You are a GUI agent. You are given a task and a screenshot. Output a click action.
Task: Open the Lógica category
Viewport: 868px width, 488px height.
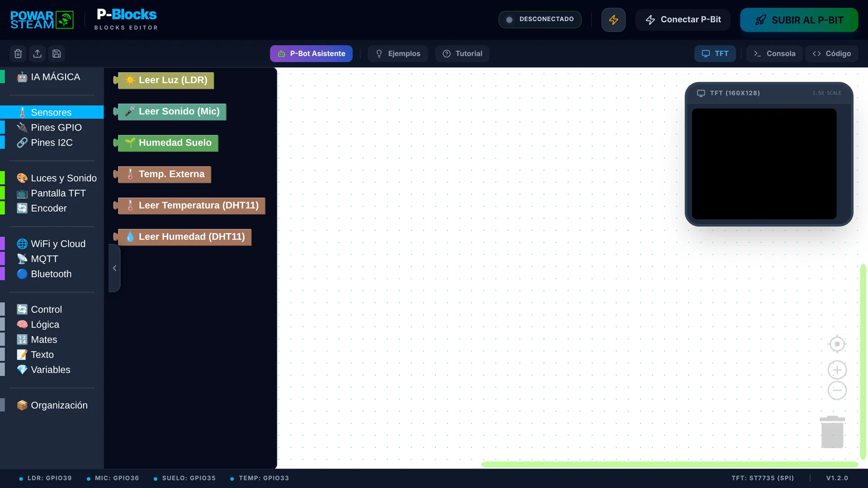pos(52,325)
